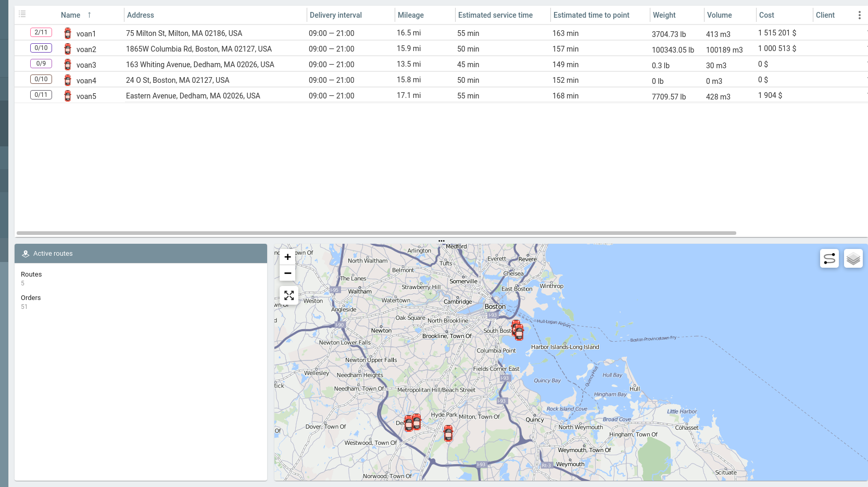Click the voan1 vehicle icon in table
The height and width of the screenshot is (487, 868).
coord(68,33)
